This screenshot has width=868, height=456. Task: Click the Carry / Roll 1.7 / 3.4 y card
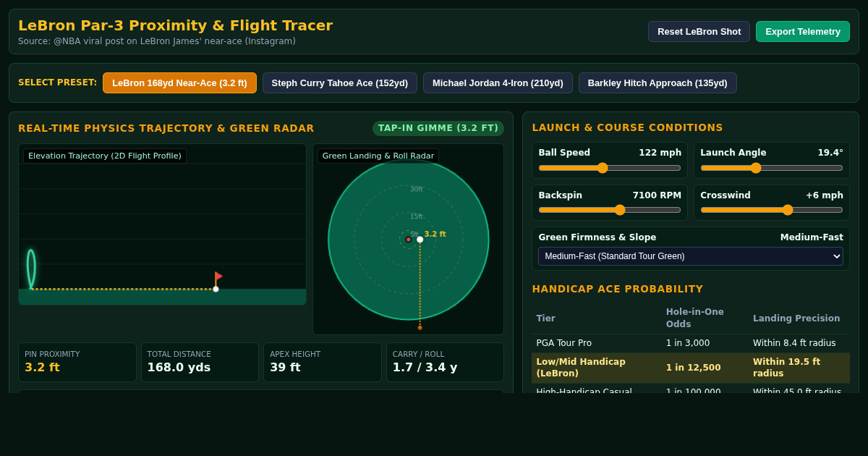point(445,362)
